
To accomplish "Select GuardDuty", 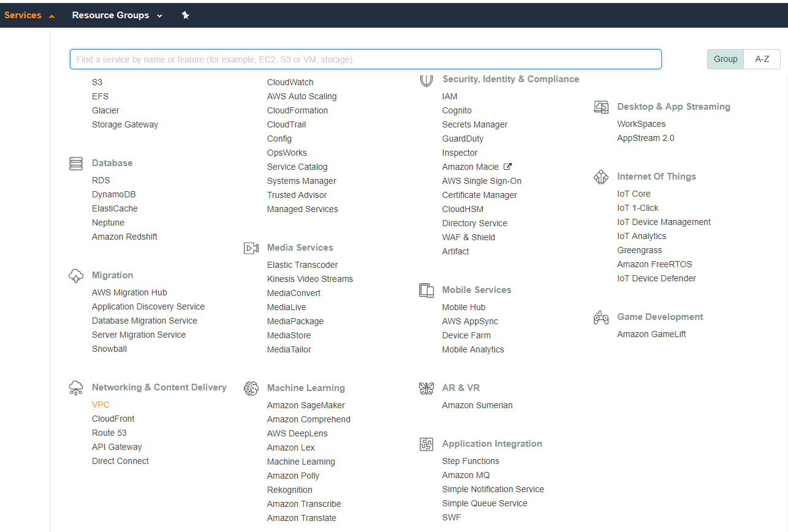I will (x=463, y=139).
